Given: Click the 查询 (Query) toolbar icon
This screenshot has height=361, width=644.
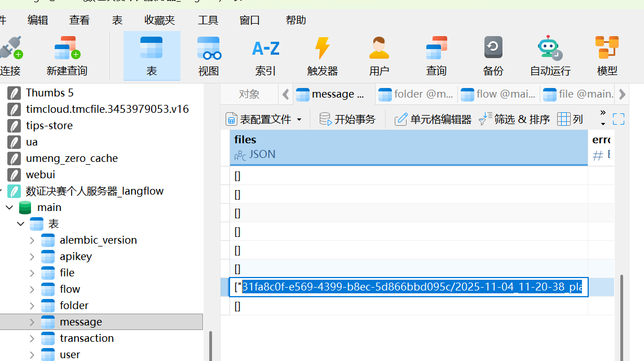Looking at the screenshot, I should pyautogui.click(x=436, y=56).
